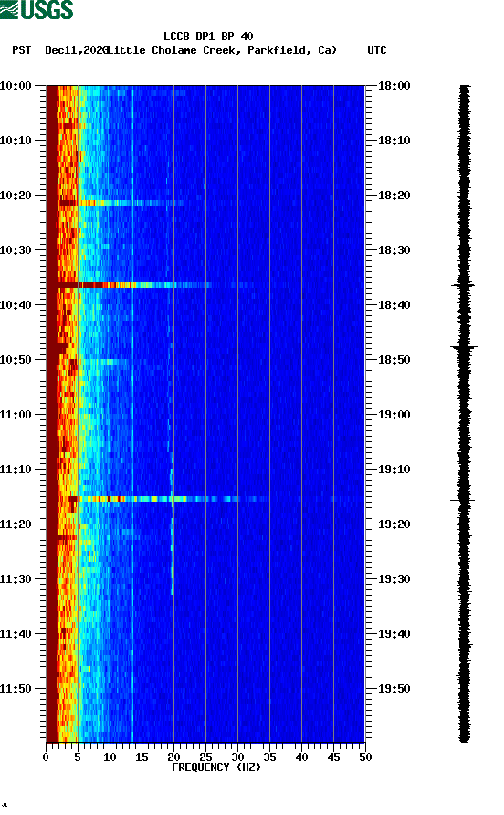Screen dimensions: 504x815
Task: Click the 10:50 PST time label
Action: pos(16,360)
